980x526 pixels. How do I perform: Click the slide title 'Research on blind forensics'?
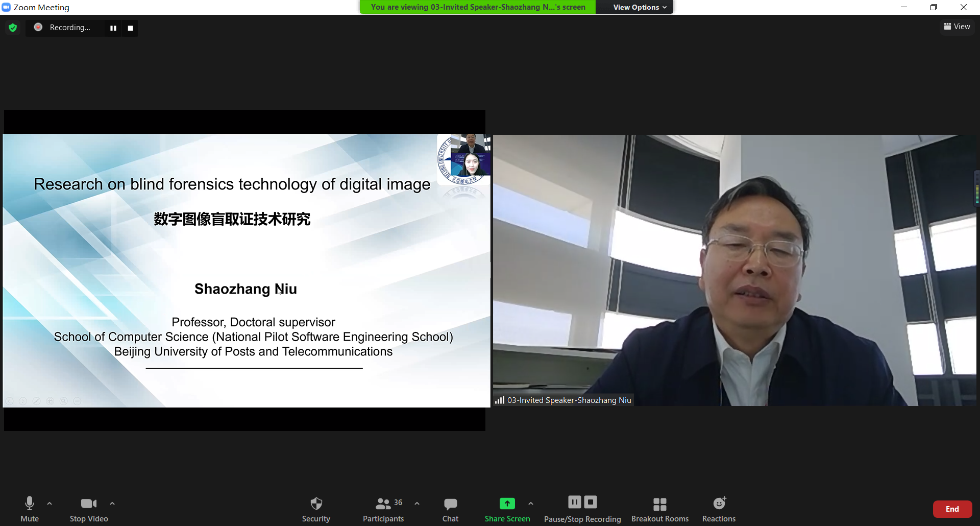(232, 184)
